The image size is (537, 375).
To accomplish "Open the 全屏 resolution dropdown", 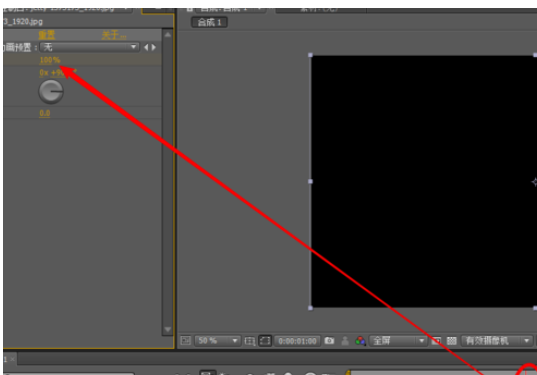I will (x=398, y=341).
